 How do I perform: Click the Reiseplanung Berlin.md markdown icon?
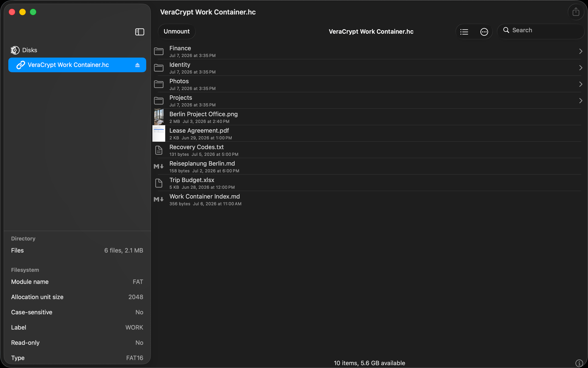point(159,167)
